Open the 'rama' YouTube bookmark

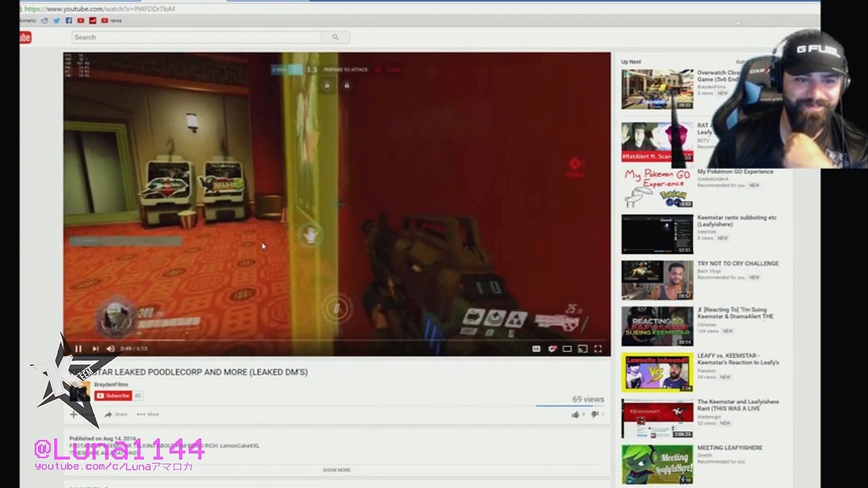[x=112, y=20]
